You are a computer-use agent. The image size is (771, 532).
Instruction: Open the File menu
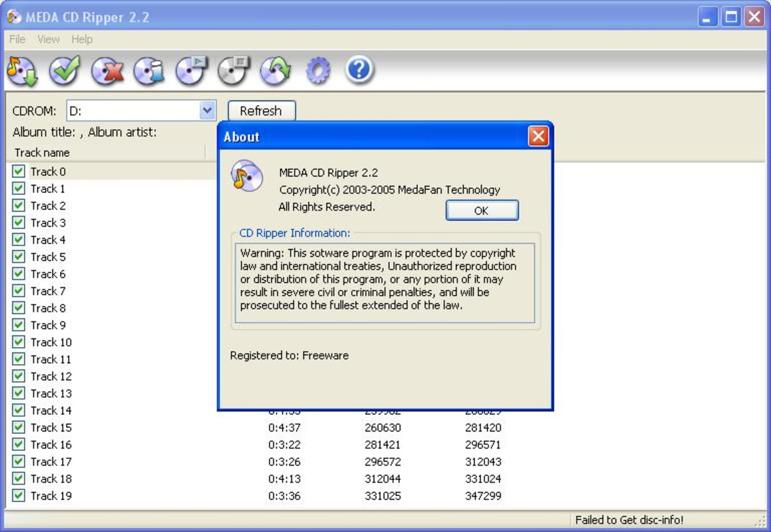(x=17, y=39)
